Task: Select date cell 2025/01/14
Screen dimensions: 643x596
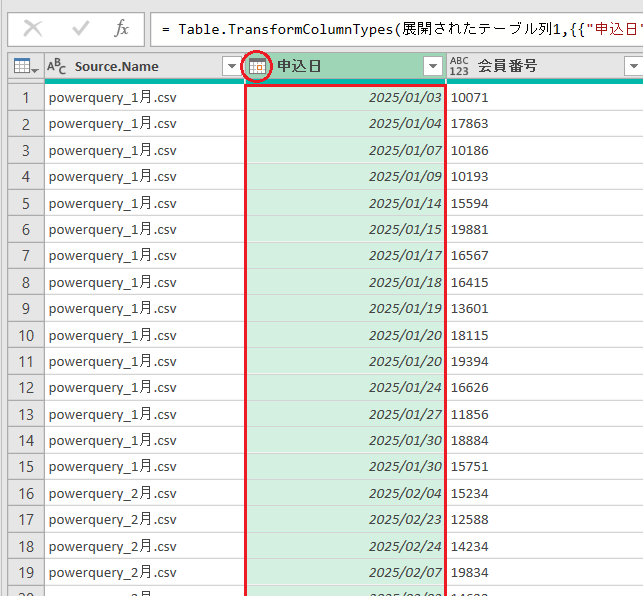Action: tap(345, 203)
